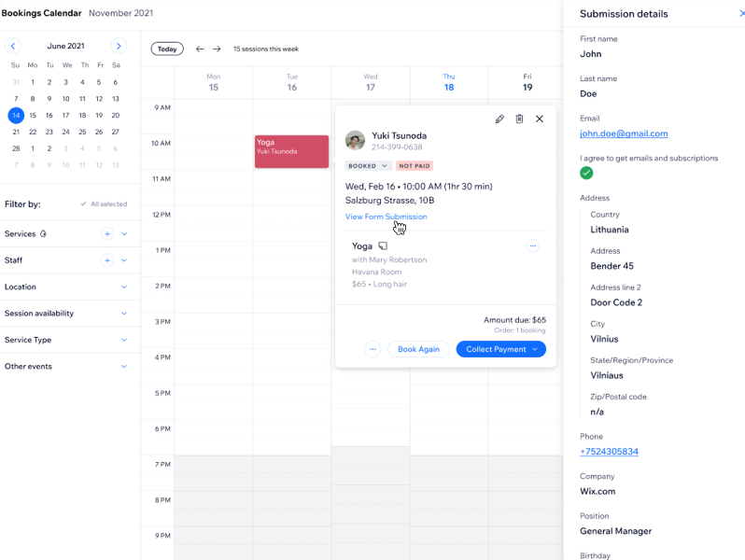
Task: Click the Book Again button
Action: click(418, 349)
